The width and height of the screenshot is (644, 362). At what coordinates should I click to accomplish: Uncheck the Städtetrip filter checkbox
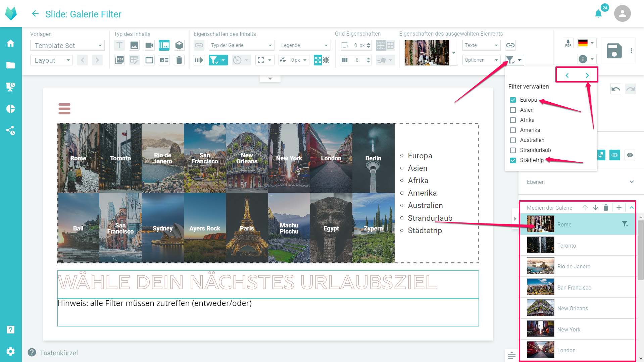coord(513,160)
